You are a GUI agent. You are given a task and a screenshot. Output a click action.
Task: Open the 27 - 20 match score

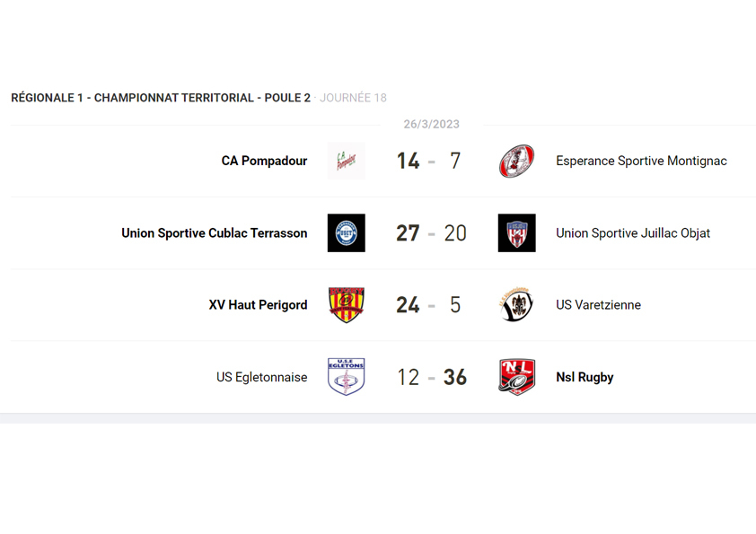pos(431,233)
